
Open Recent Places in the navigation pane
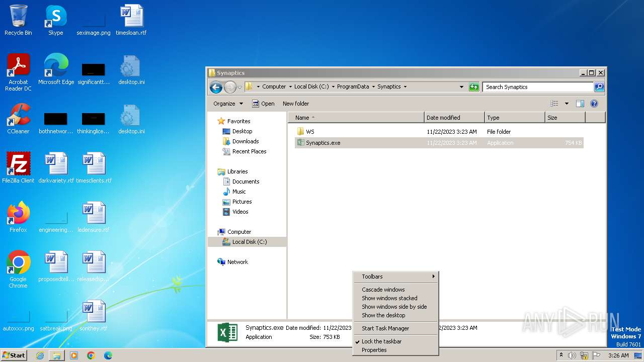[x=249, y=151]
